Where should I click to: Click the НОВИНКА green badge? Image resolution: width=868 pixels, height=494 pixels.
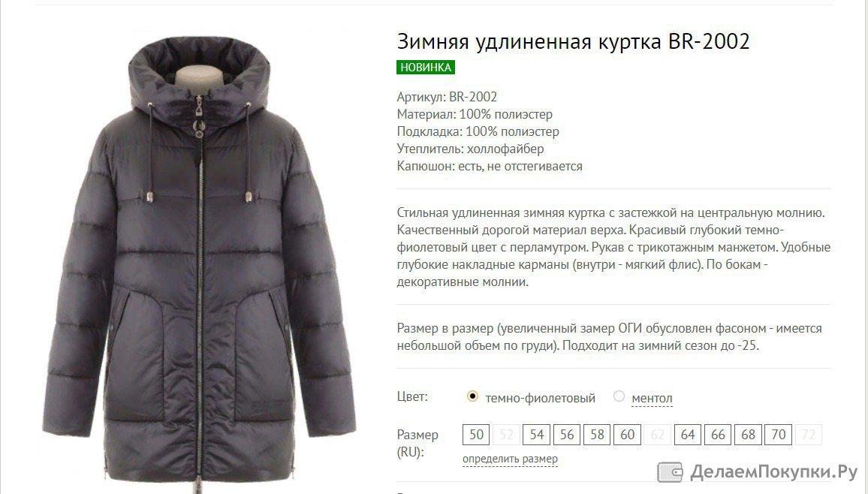tap(425, 68)
